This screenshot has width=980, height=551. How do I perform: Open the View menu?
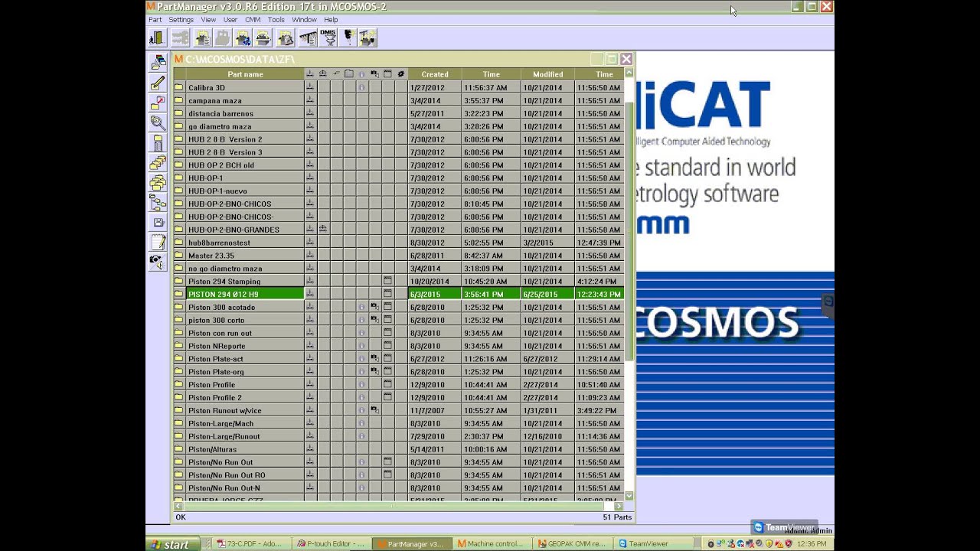208,20
